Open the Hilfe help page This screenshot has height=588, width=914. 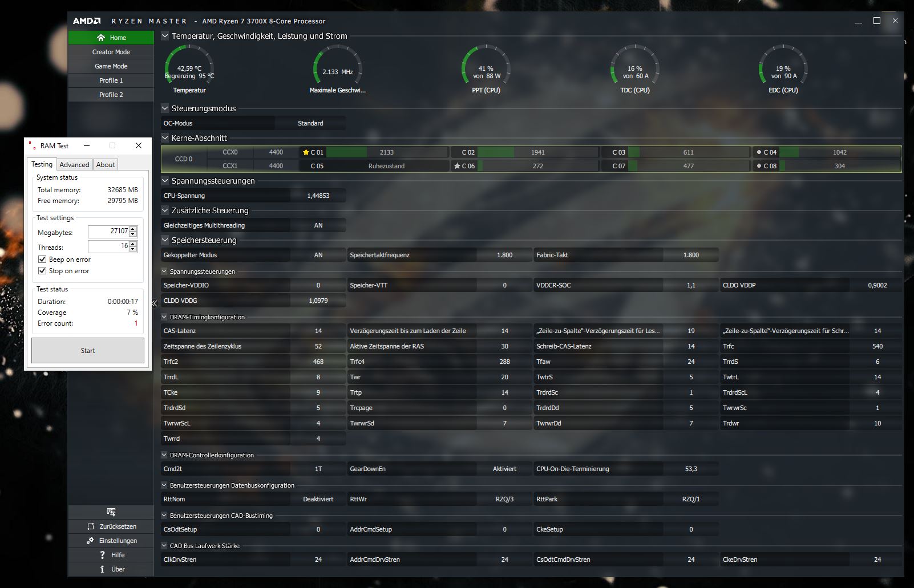point(111,555)
